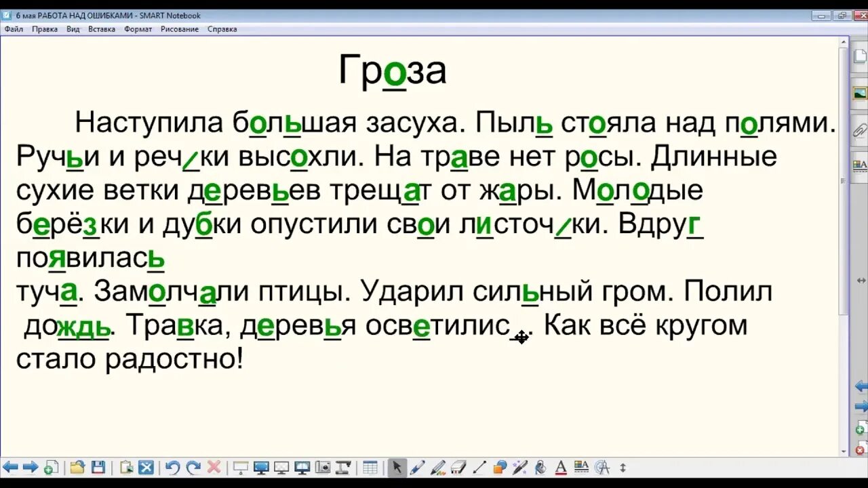This screenshot has width=868, height=488.
Task: Move toolbar with double arrow icon
Action: click(623, 467)
